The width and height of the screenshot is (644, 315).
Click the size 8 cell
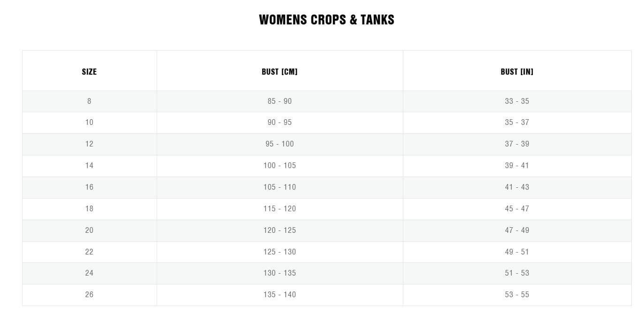point(89,101)
